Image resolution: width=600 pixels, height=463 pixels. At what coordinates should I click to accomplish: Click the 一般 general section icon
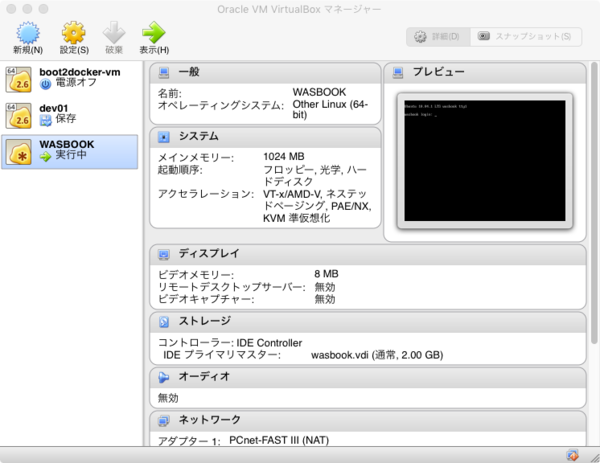coord(164,72)
